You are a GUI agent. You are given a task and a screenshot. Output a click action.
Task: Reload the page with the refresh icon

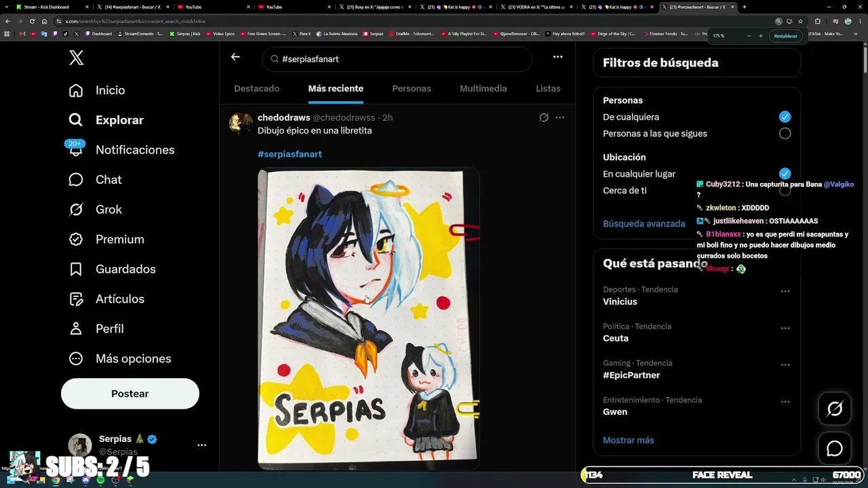tap(32, 21)
